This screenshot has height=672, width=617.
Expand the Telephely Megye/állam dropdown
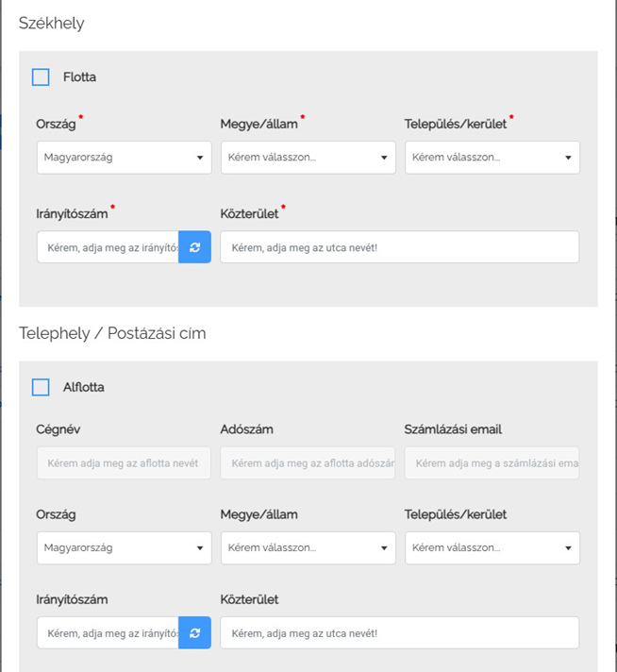(x=308, y=547)
